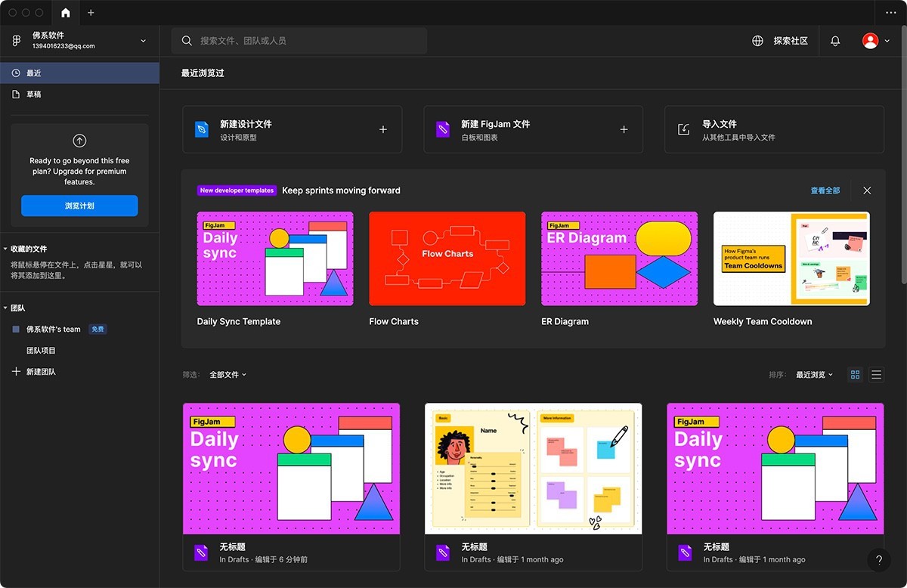Open 查看全部 templates link

click(825, 190)
